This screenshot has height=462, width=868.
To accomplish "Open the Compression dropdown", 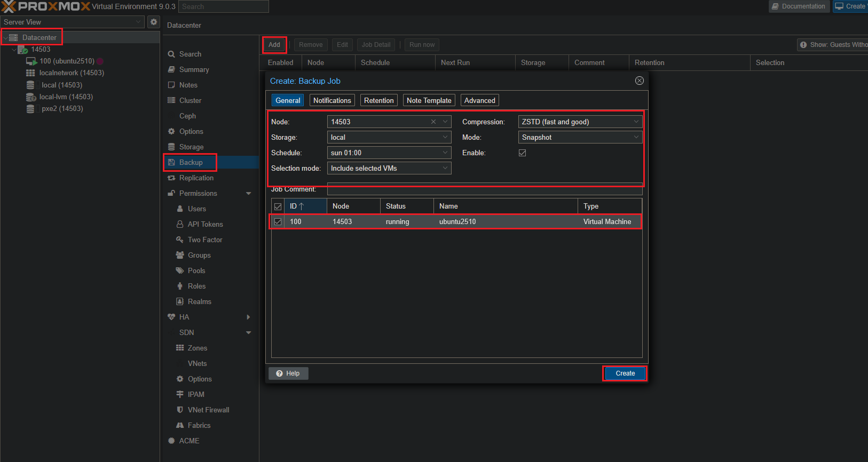I will point(636,122).
